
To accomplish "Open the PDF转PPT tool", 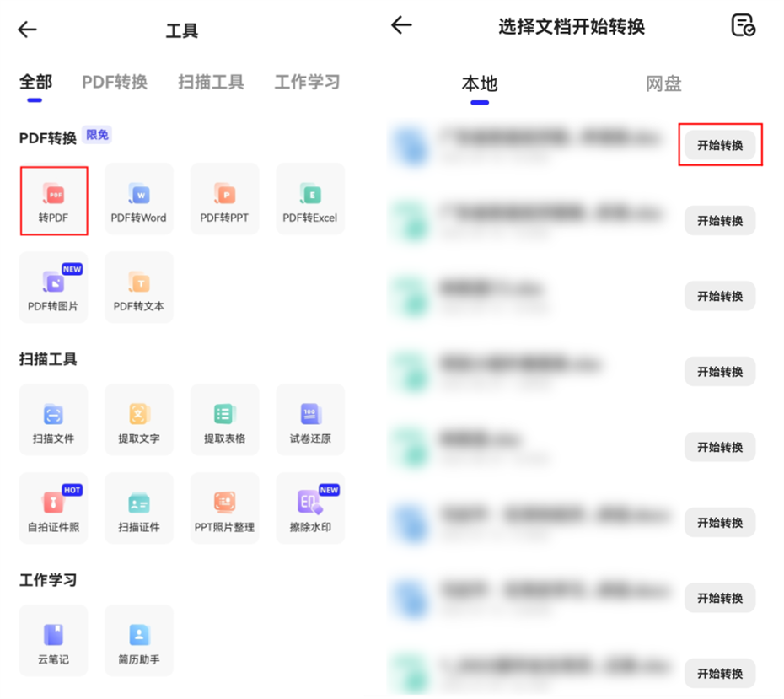I will tap(224, 199).
